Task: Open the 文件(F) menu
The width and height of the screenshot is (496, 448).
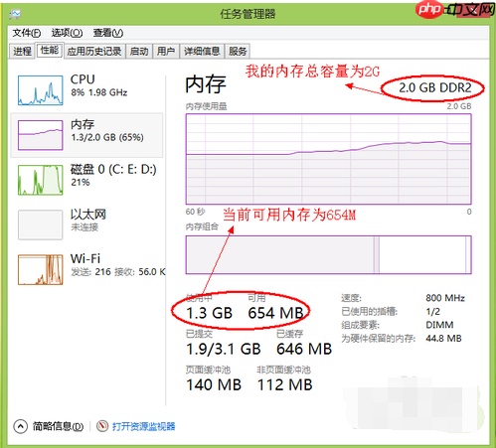Action: click(27, 33)
